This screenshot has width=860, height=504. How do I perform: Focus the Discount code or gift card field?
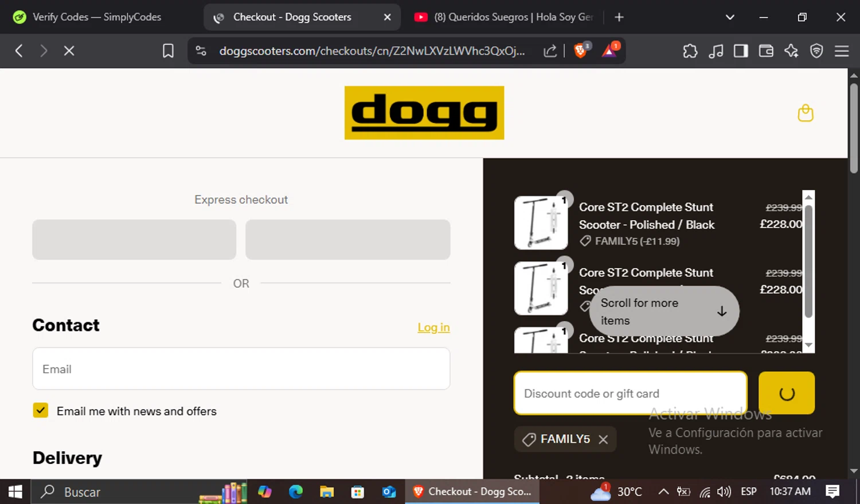coord(631,393)
